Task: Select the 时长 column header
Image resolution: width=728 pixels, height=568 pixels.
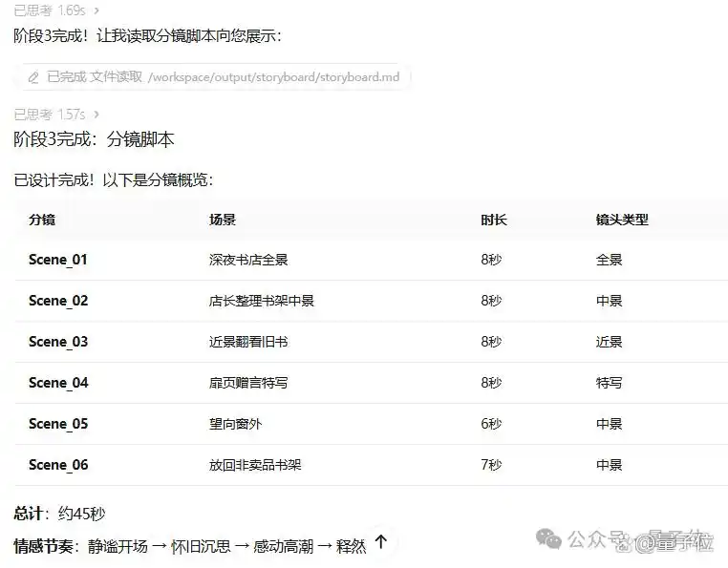Action: pyautogui.click(x=494, y=220)
